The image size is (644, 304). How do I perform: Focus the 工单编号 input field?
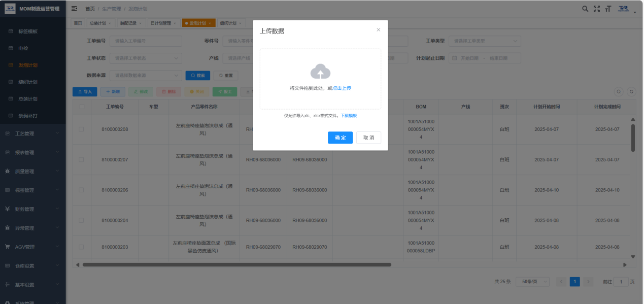[x=146, y=41]
